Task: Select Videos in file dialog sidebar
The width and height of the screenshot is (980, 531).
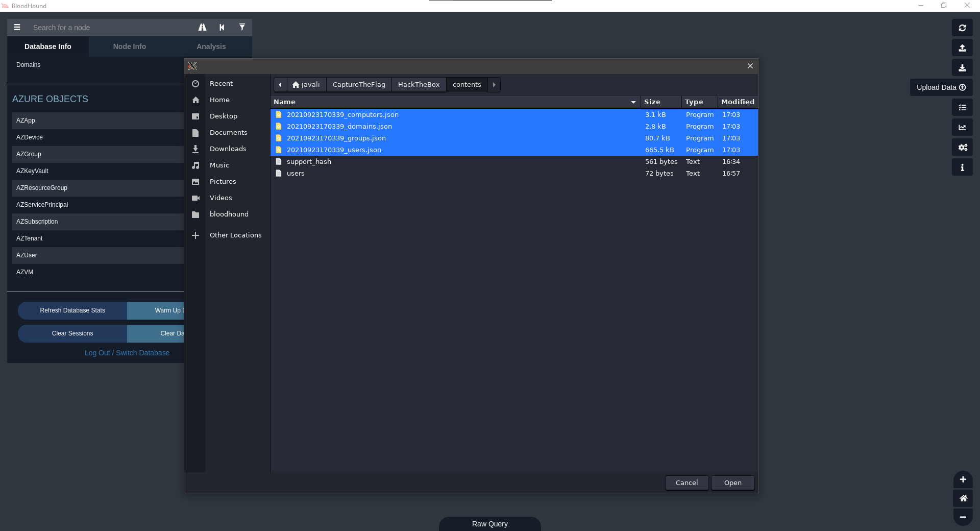Action: tap(227, 198)
